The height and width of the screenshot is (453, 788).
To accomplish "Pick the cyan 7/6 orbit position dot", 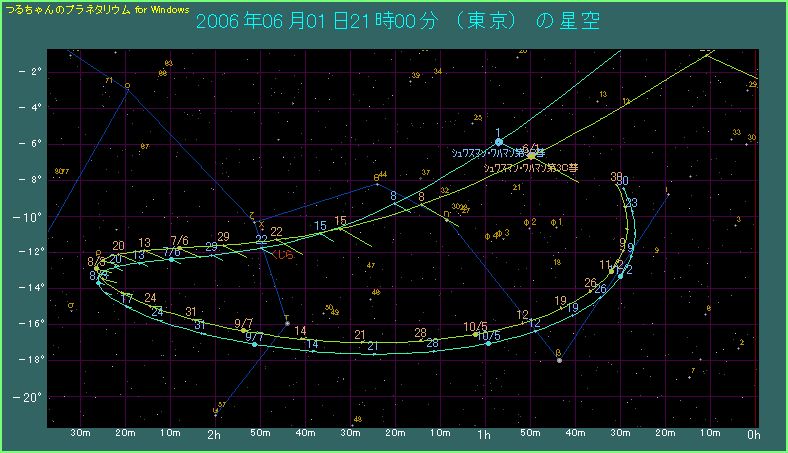I will pos(171,259).
